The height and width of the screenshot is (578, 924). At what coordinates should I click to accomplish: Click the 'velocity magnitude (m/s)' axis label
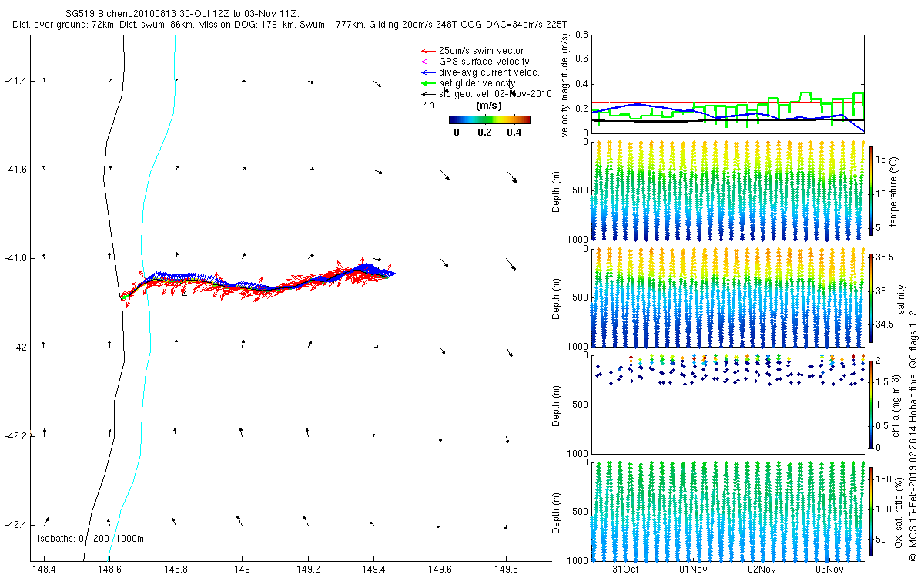(564, 84)
